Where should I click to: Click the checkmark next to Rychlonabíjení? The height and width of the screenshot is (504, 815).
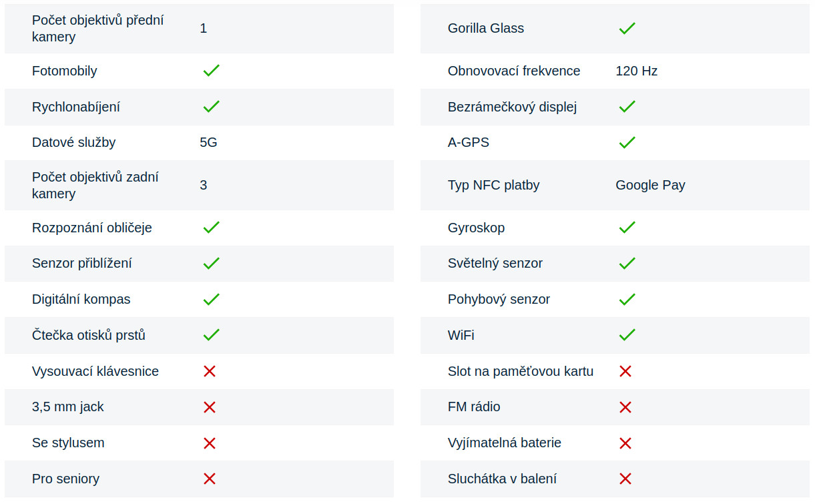point(211,107)
